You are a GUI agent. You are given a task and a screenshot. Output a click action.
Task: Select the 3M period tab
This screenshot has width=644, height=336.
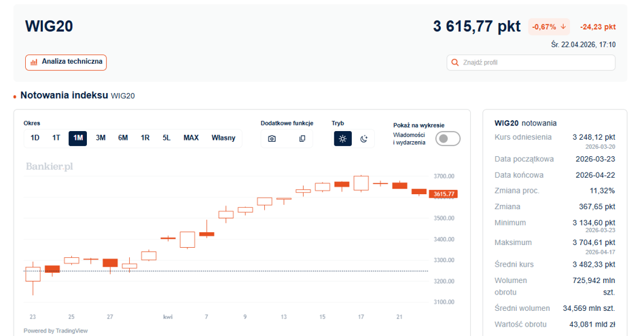click(x=101, y=138)
